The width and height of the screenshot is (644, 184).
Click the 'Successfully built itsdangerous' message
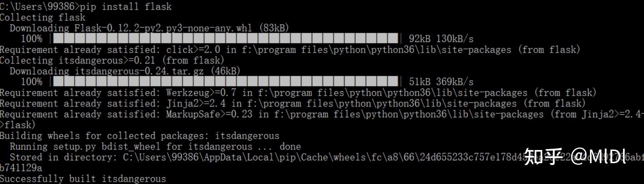[x=83, y=179]
